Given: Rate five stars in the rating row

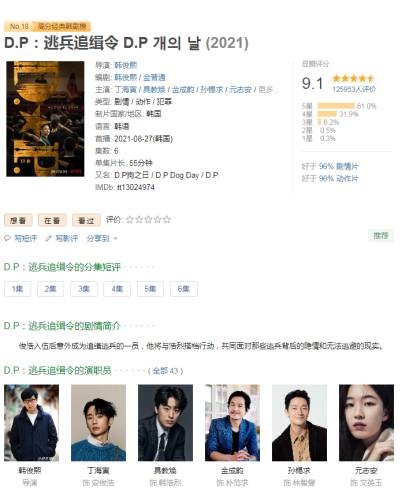Looking at the screenshot, I should 167,220.
